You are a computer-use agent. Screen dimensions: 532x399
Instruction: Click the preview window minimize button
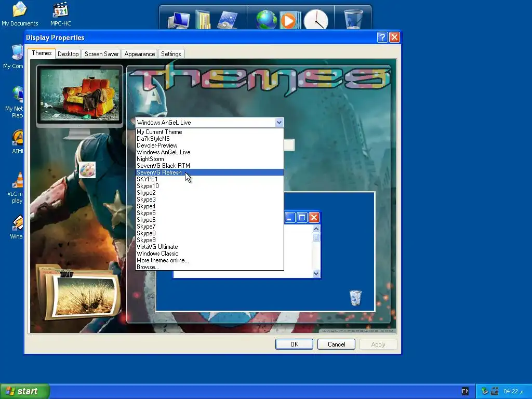click(289, 218)
